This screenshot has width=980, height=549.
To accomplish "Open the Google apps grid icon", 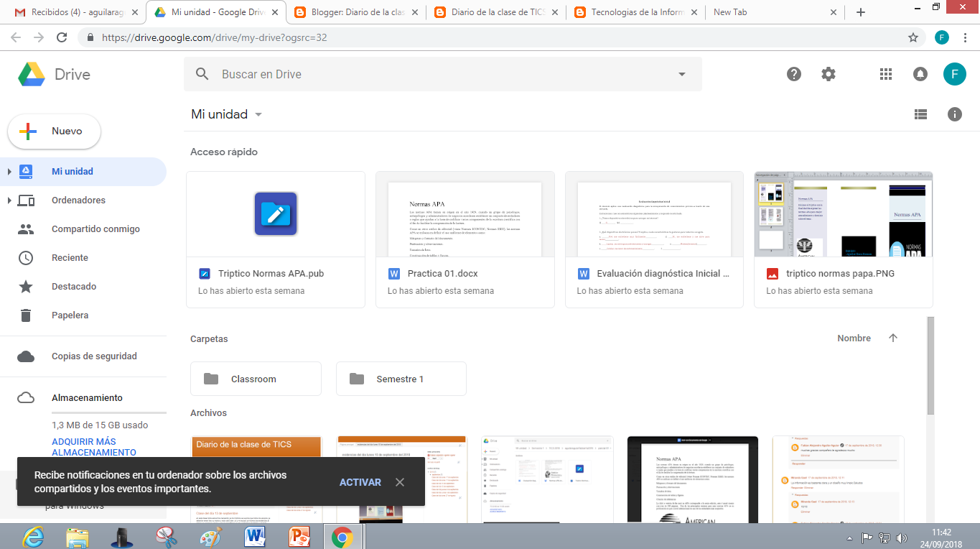I will point(886,74).
